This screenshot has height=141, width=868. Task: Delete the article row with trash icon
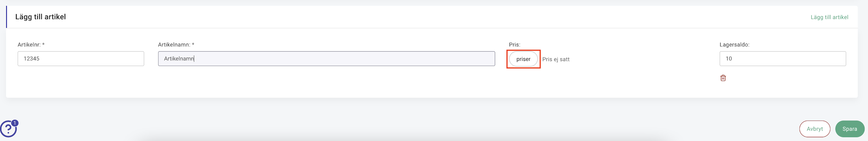(723, 78)
